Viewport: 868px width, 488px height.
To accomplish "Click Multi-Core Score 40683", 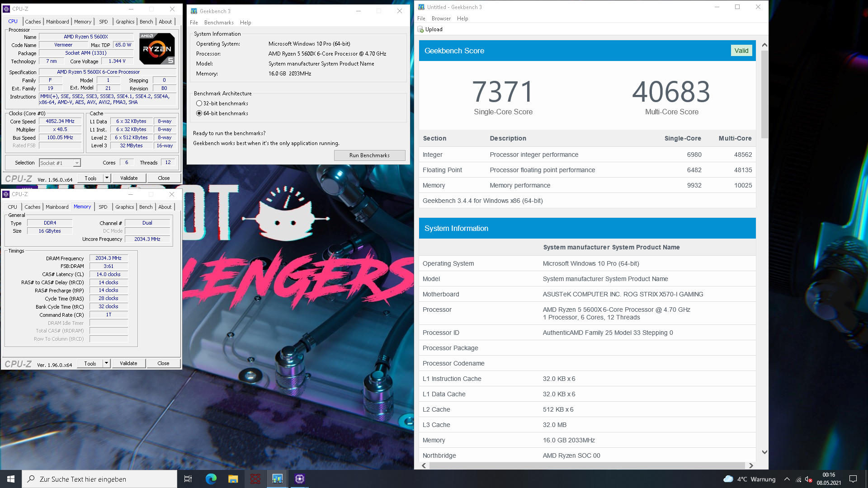I will click(x=671, y=92).
